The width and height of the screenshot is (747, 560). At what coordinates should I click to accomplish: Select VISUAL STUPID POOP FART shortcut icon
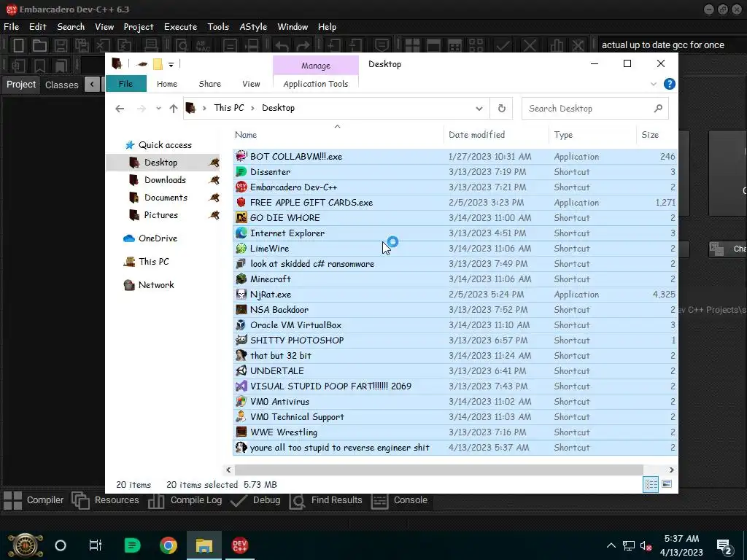point(241,386)
